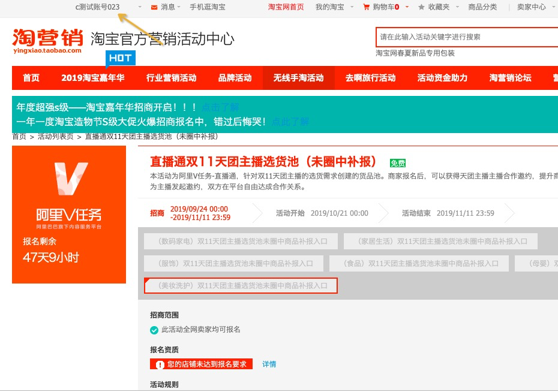The width and height of the screenshot is (558, 392).
Task: Click 您的店铺未达到报名要求 notice
Action: point(201,364)
